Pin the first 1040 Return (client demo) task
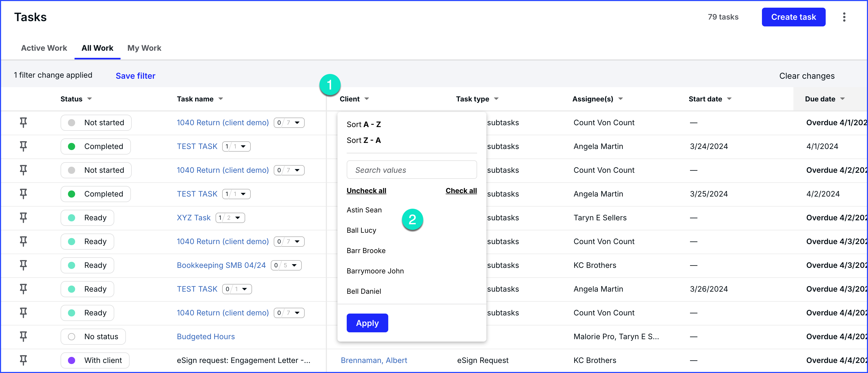The height and width of the screenshot is (373, 868). pos(23,122)
